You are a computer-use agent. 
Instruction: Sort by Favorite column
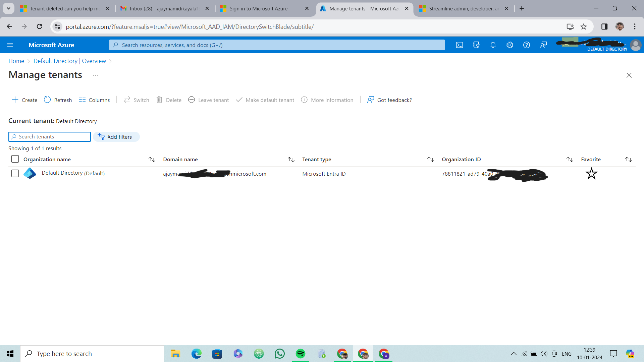coord(629,160)
